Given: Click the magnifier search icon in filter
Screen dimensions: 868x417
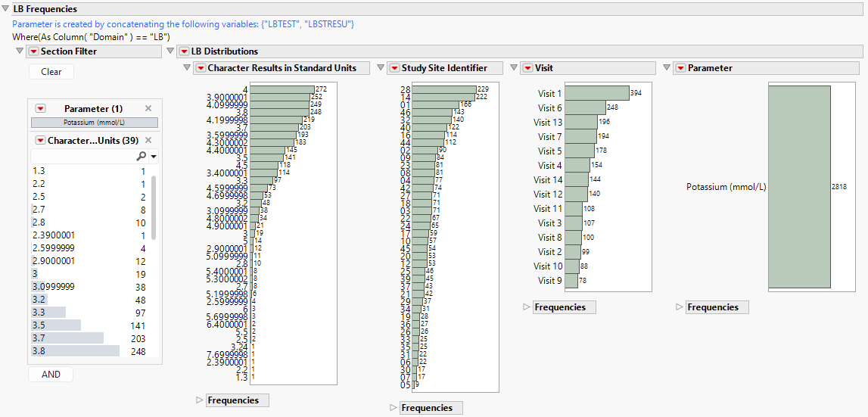Looking at the screenshot, I should point(141,157).
